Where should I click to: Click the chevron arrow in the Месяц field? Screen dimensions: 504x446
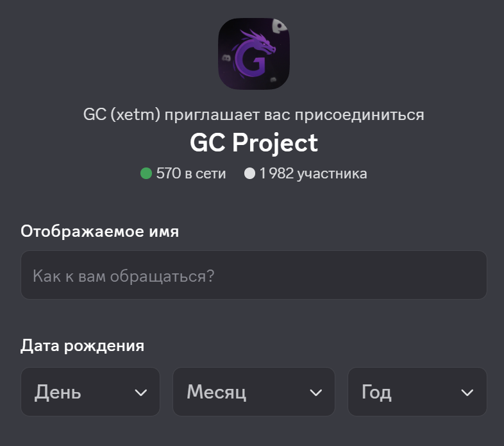315,392
